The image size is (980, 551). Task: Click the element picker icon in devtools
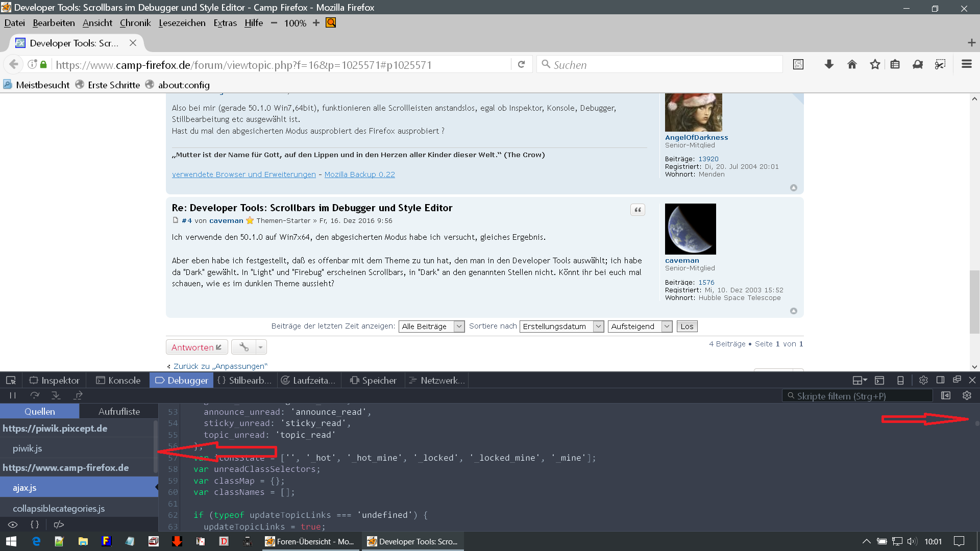(x=11, y=381)
